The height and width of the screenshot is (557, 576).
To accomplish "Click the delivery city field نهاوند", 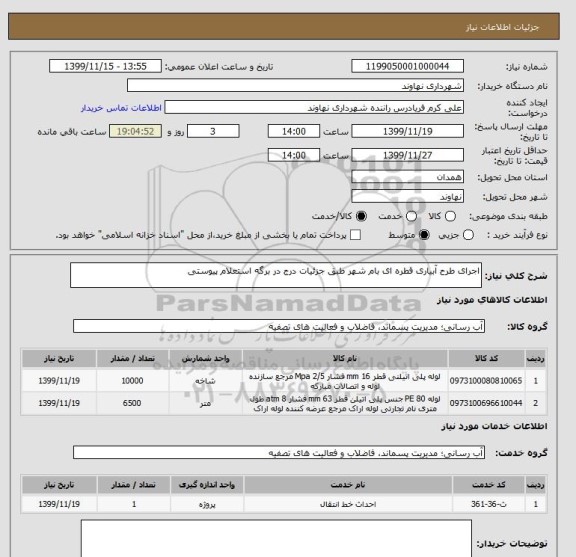I will 407,197.
